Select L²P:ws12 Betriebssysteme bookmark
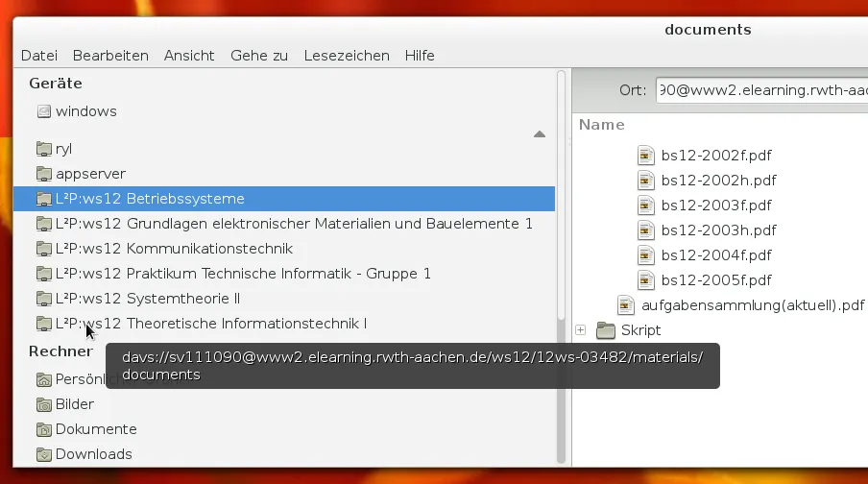Viewport: 868px width, 484px height. click(x=284, y=199)
